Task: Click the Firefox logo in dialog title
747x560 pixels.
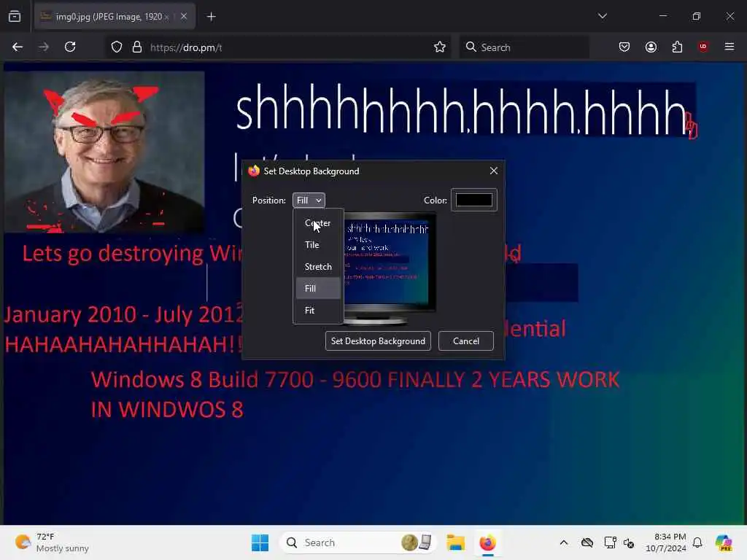Action: click(x=253, y=171)
